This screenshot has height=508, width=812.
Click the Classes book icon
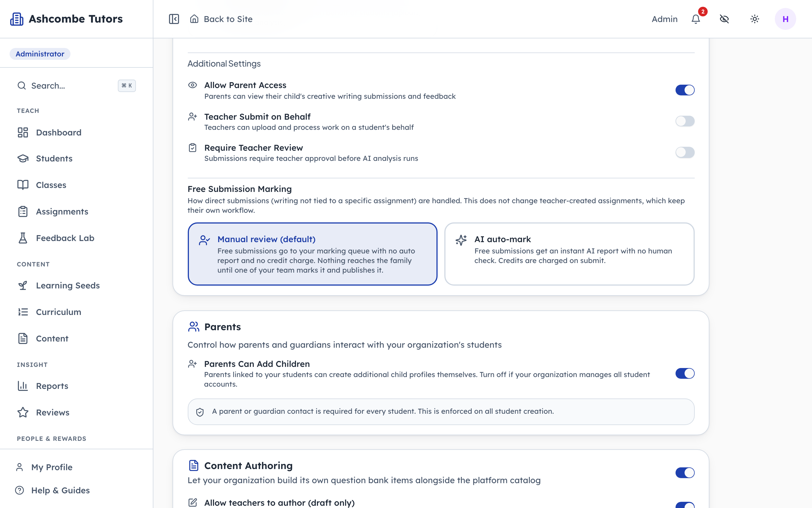(x=23, y=185)
